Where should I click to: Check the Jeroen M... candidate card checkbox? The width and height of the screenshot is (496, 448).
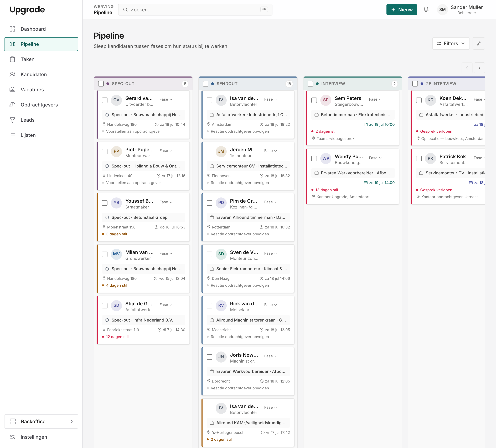pos(209,152)
